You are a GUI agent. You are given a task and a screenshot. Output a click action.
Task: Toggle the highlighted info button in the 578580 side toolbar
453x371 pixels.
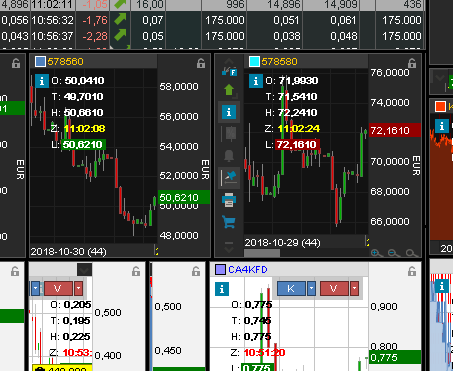click(229, 112)
